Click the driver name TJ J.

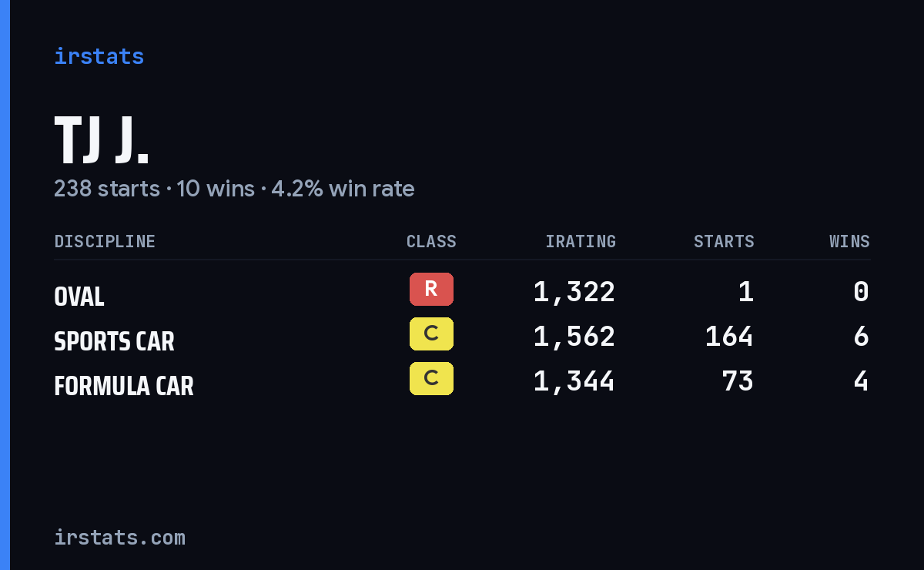click(102, 140)
